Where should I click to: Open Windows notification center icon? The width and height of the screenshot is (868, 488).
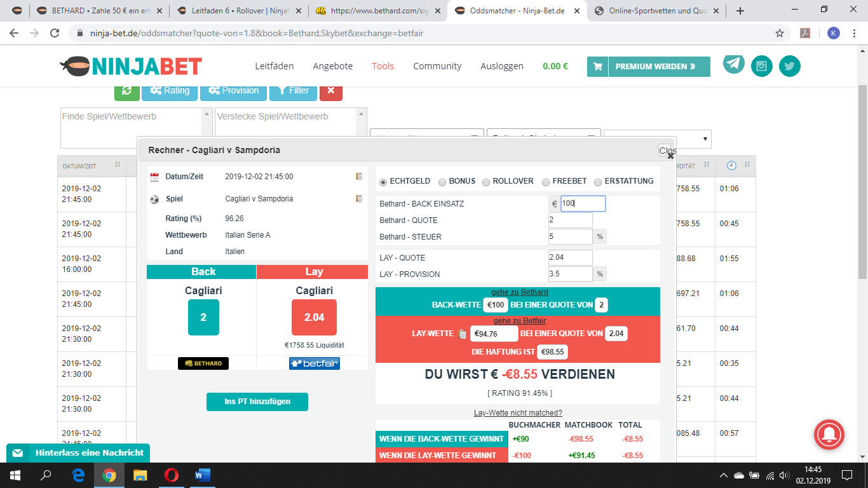[846, 475]
